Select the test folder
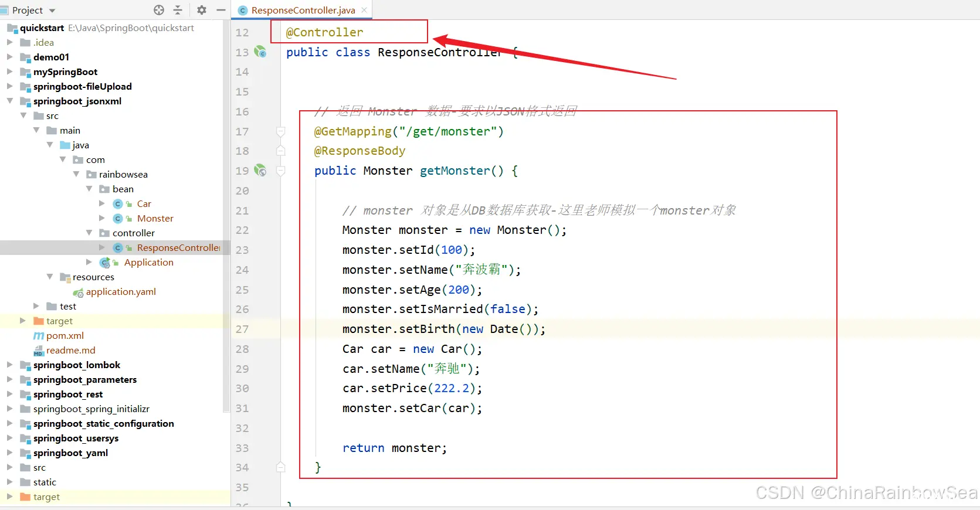 click(x=68, y=306)
